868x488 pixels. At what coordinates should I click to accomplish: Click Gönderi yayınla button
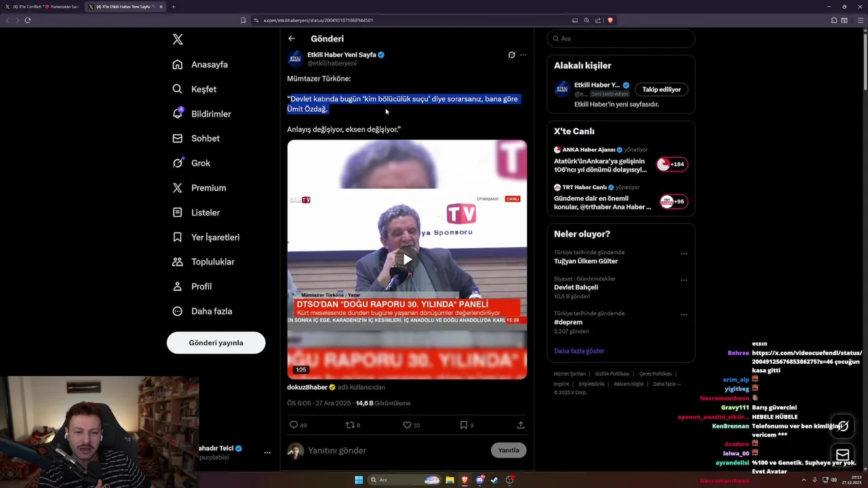tap(216, 342)
